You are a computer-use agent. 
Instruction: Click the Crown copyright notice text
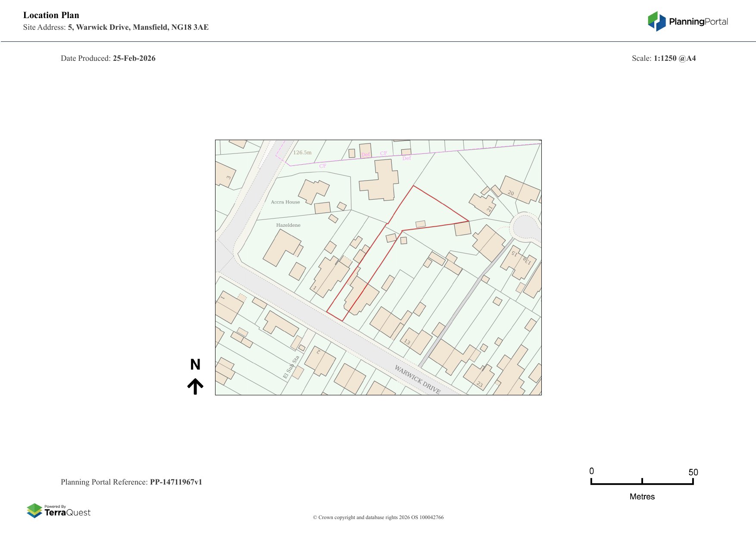click(378, 517)
